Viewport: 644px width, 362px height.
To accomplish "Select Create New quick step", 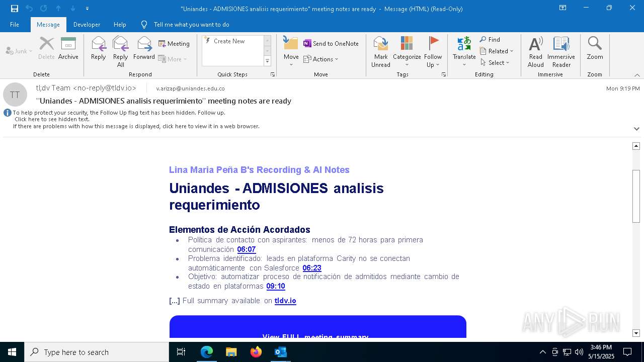I will tap(229, 41).
